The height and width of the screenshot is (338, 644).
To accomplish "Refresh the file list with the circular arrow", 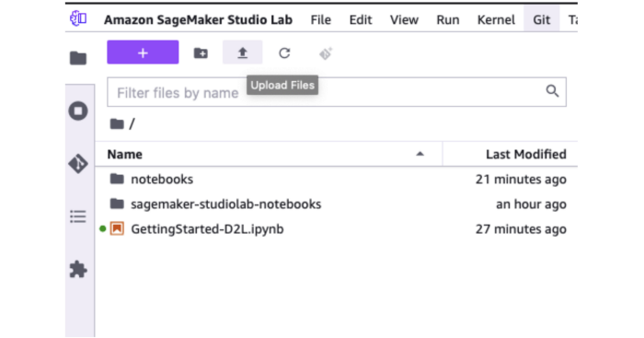I will tap(284, 53).
